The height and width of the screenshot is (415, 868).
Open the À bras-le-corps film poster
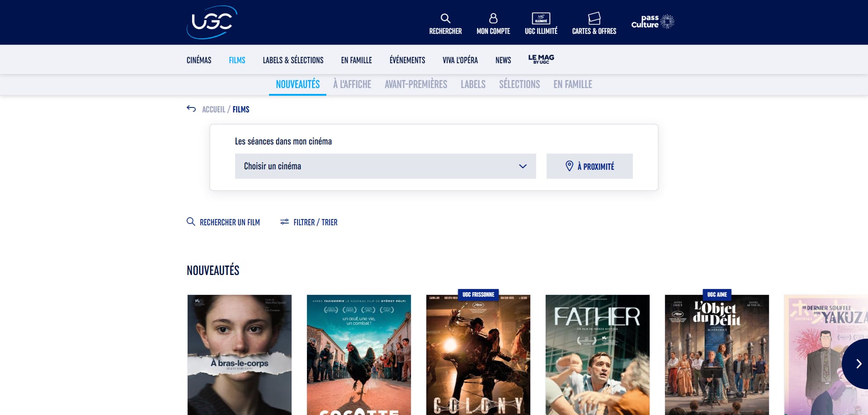[x=240, y=355]
